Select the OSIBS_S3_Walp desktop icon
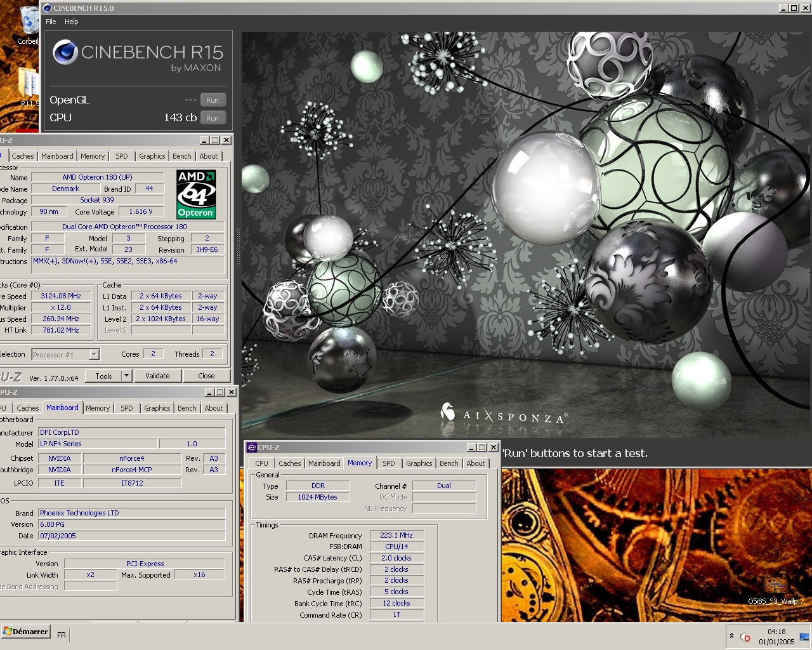 (775, 590)
